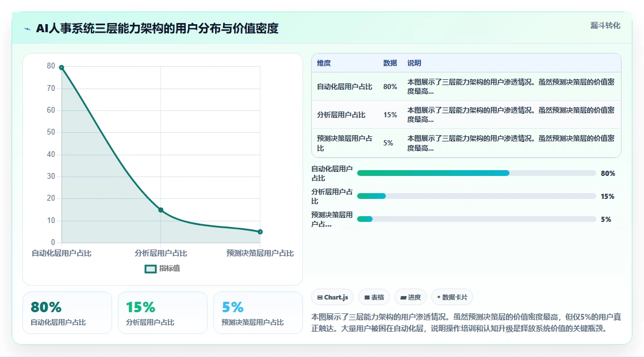This screenshot has height=357, width=644.
Task: Toggle the 指标值 legend swatch
Action: [150, 268]
